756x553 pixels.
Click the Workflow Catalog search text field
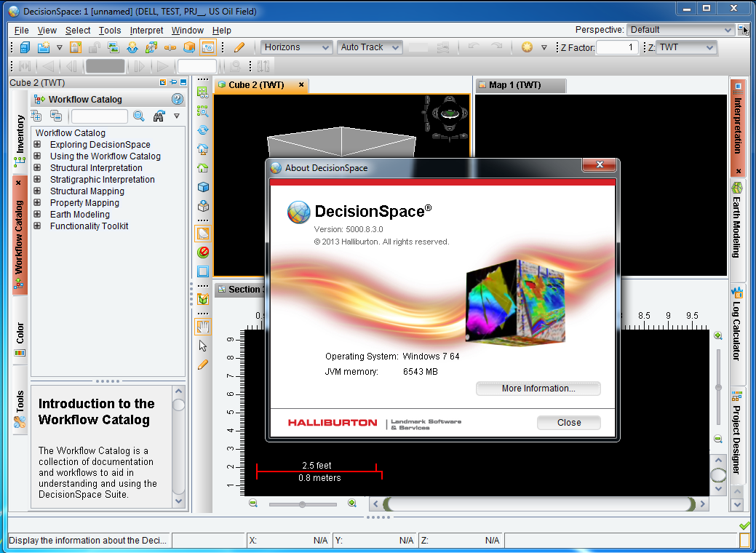pyautogui.click(x=100, y=116)
